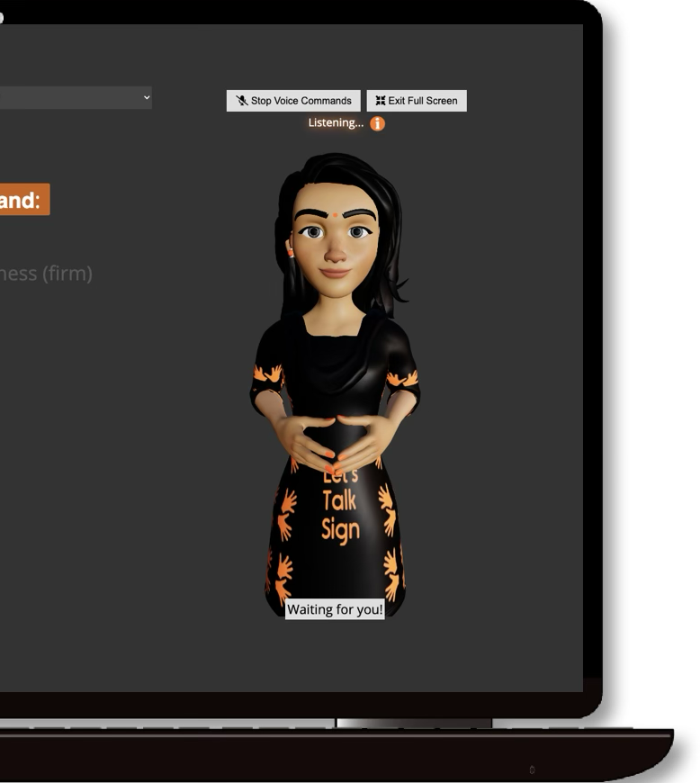Click the Exit Full Screen button

[417, 101]
